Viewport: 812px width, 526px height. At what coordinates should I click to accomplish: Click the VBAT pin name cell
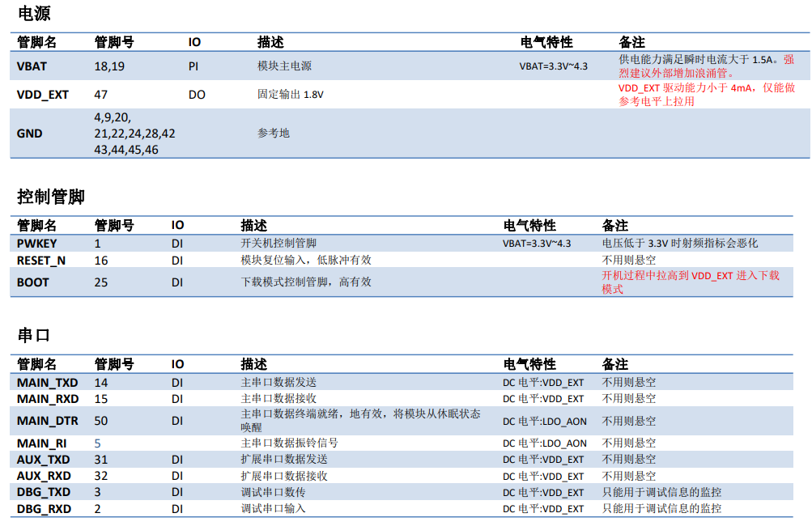(x=32, y=66)
